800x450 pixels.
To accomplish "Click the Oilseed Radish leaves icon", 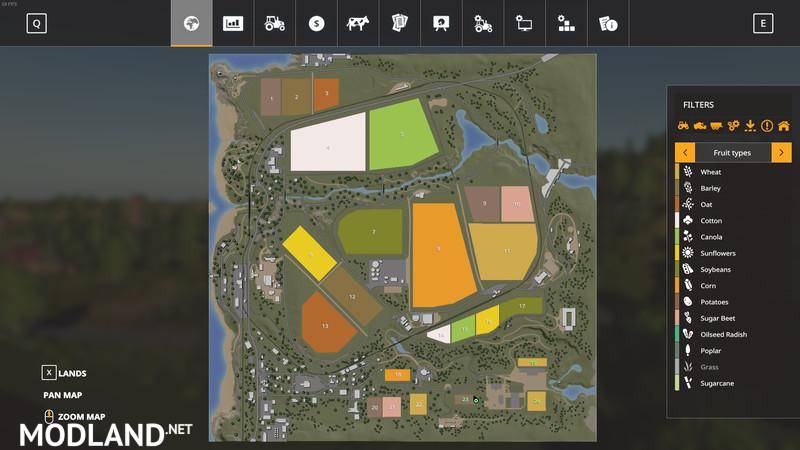I will [x=688, y=334].
